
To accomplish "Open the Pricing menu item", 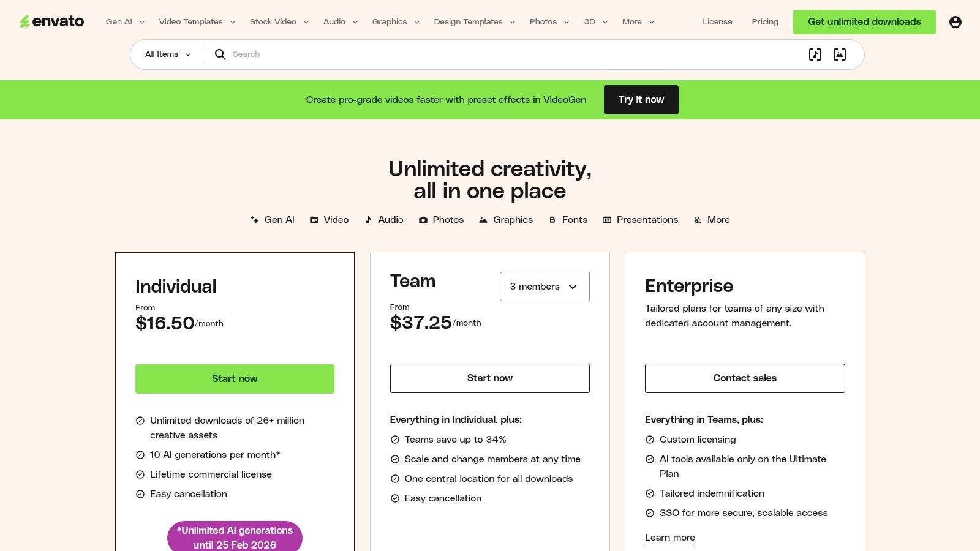I will pyautogui.click(x=764, y=21).
